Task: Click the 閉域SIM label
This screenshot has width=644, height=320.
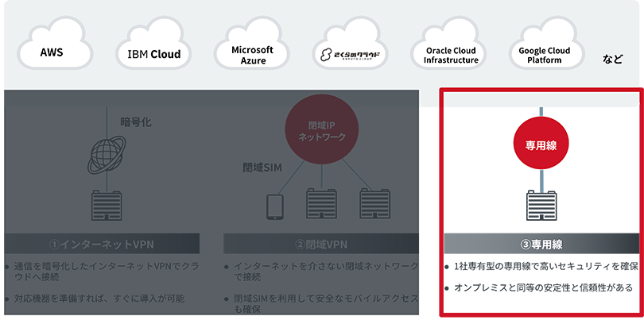Action: point(262,168)
